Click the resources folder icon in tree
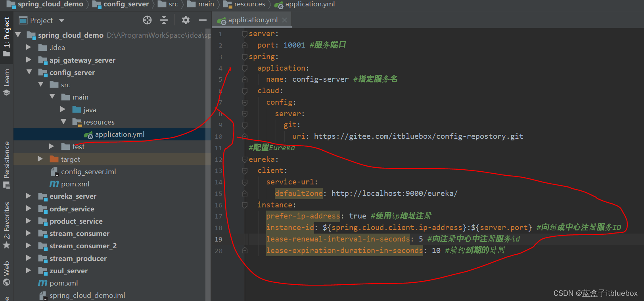The image size is (644, 301). [x=77, y=122]
